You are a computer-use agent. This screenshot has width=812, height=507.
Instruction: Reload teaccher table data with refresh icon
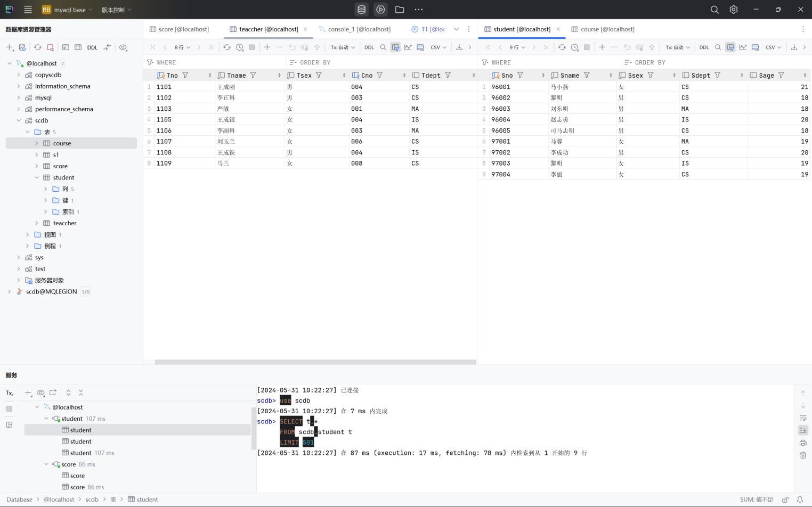pos(227,47)
